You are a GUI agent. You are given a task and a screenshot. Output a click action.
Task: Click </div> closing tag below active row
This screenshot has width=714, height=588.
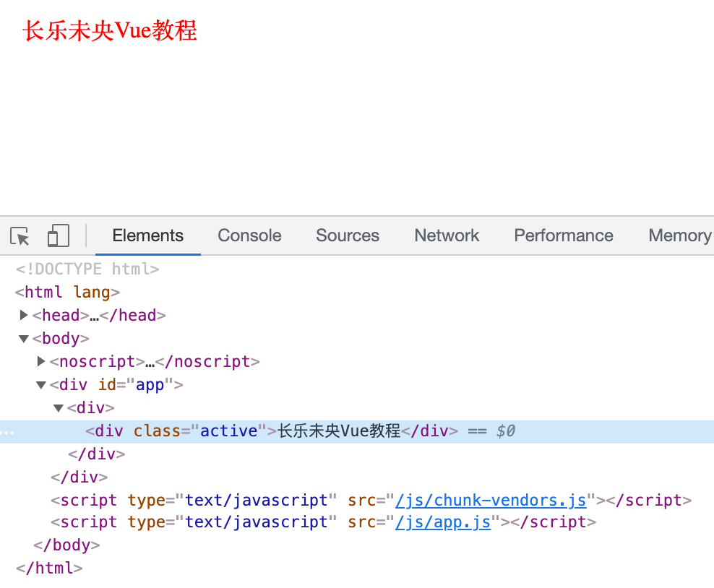tap(97, 454)
